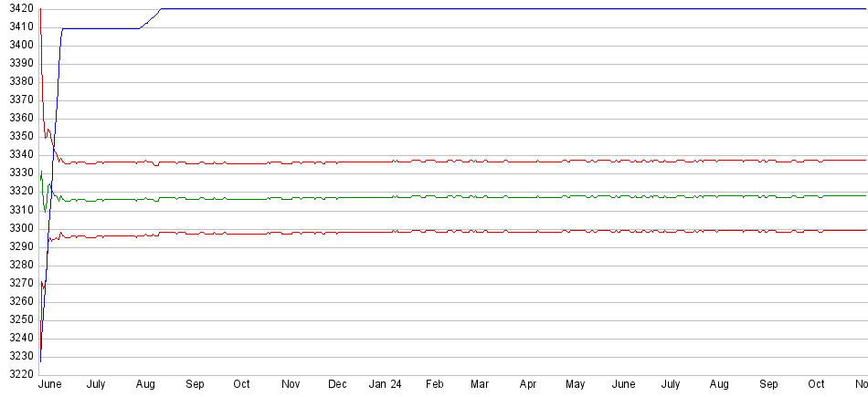Click the Dec label on the time axis
Image resolution: width=868 pixels, height=397 pixels.
coord(337,385)
